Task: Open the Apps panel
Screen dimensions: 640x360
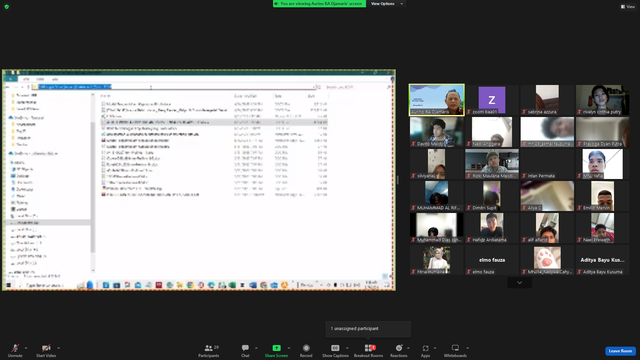Action: [x=425, y=350]
